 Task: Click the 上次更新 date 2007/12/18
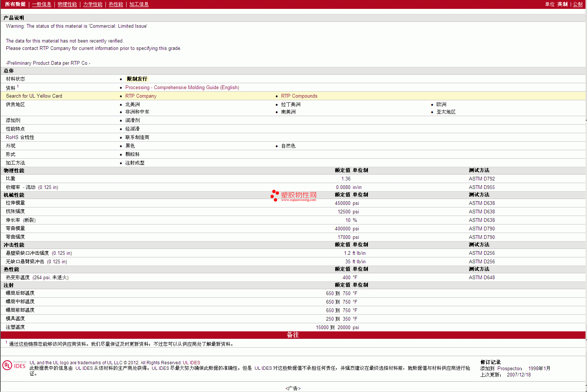point(519,375)
